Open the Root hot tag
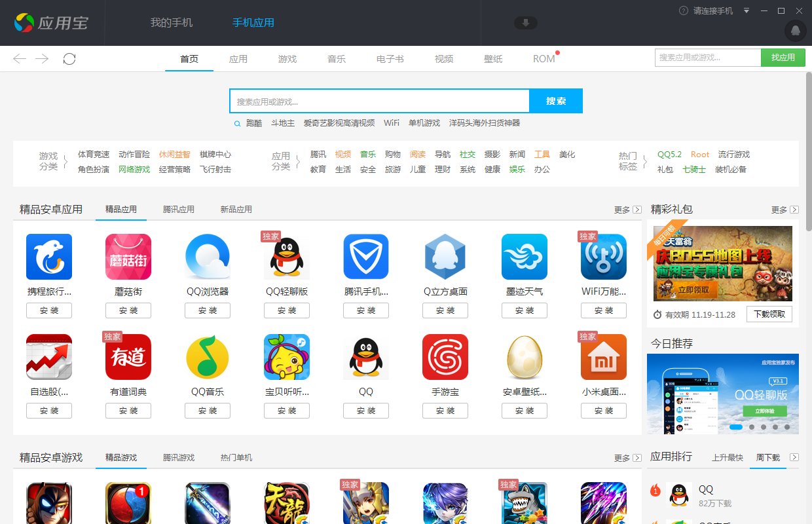812x524 pixels. point(700,155)
